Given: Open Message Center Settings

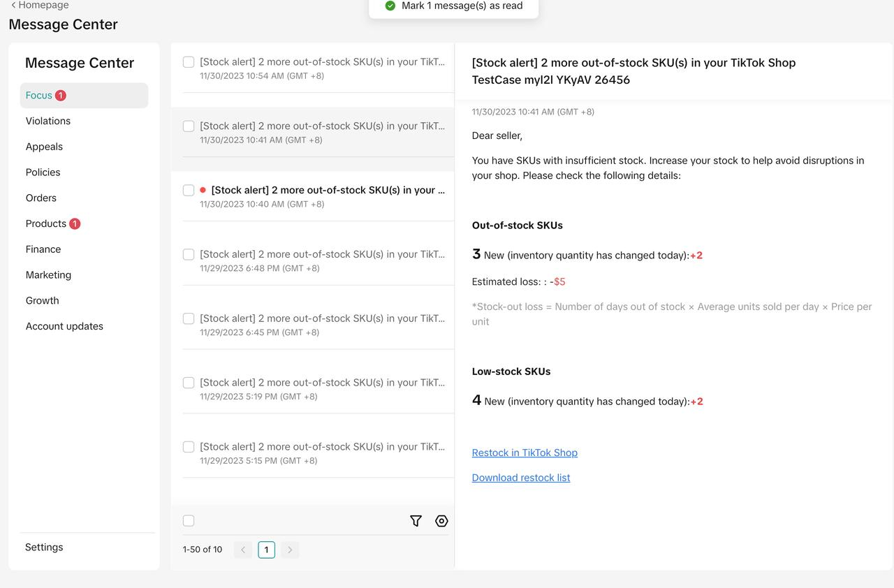Looking at the screenshot, I should pyautogui.click(x=44, y=547).
